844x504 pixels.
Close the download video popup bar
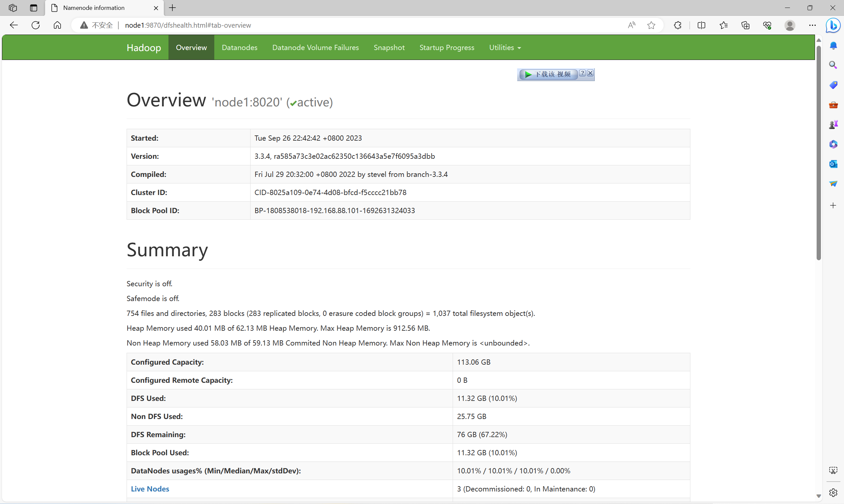coord(590,73)
